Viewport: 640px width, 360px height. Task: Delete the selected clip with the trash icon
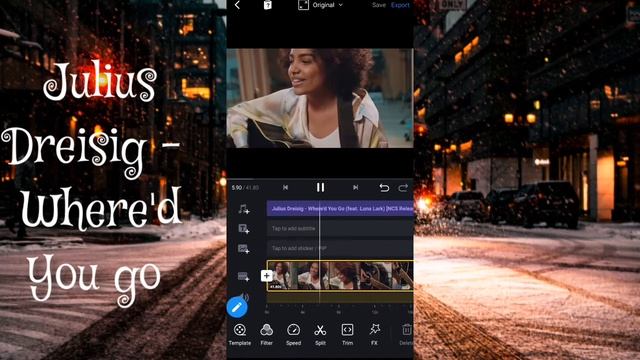(x=406, y=334)
